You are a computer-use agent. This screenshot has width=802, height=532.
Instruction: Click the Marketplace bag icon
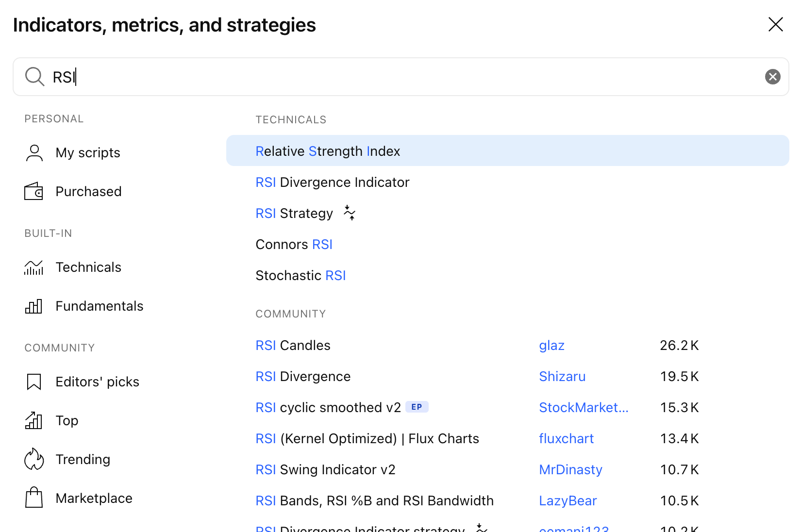tap(34, 498)
